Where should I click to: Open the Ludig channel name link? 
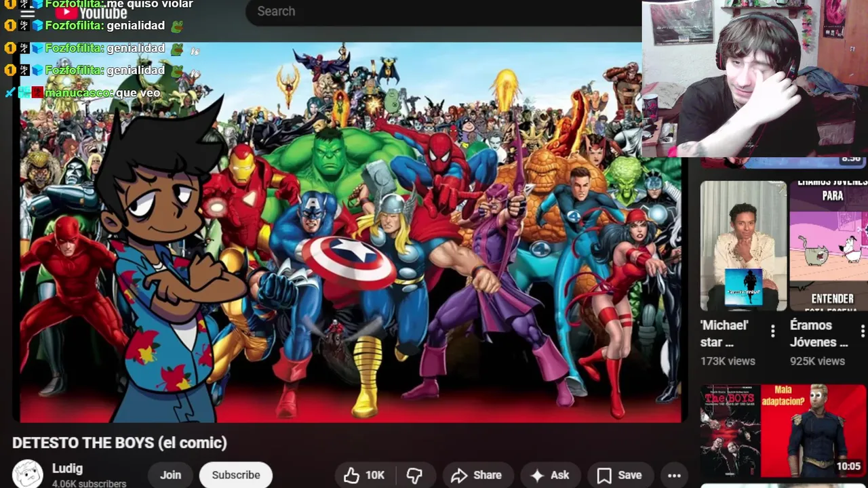[67, 468]
